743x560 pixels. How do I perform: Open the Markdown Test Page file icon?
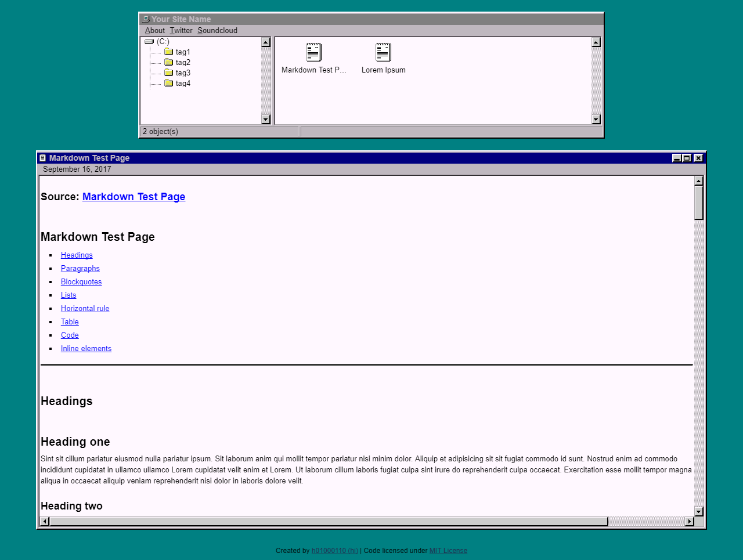(x=313, y=52)
